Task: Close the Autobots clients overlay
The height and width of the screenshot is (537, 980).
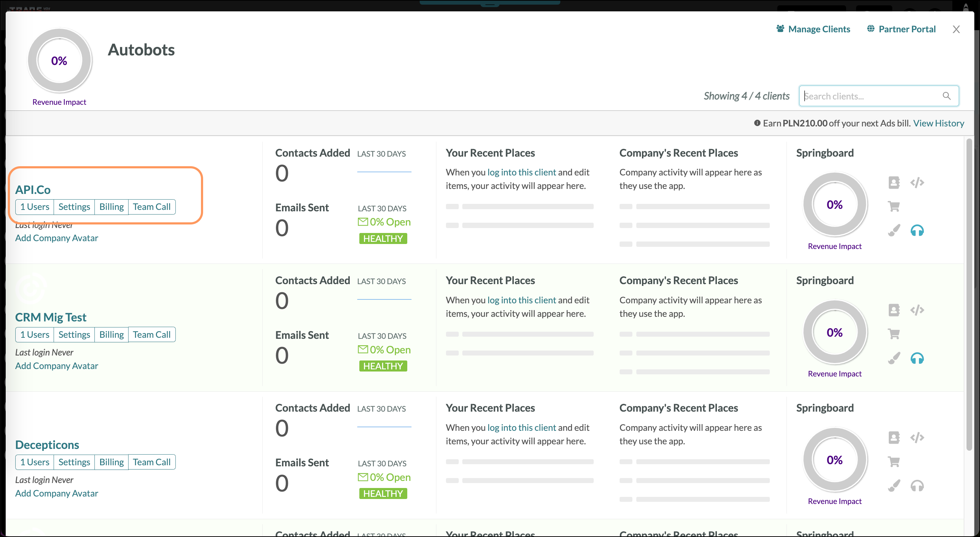Action: (956, 29)
